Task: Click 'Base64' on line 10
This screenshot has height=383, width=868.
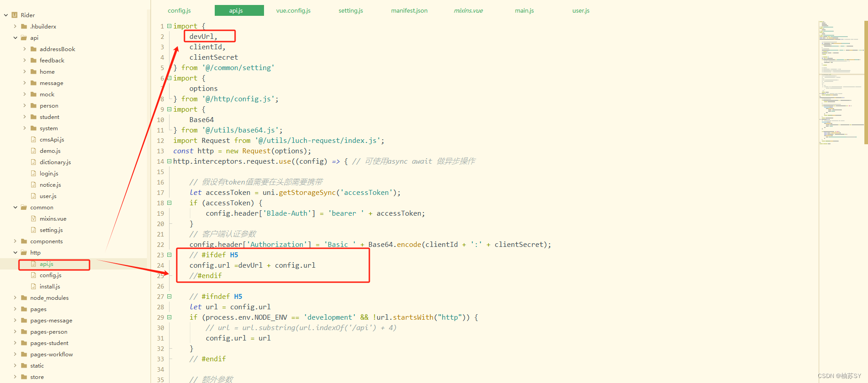Action: (x=202, y=120)
